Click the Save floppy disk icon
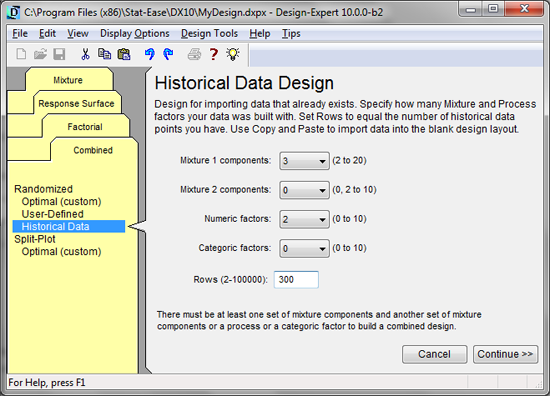Screen dimensions: 550x396 [x=59, y=54]
